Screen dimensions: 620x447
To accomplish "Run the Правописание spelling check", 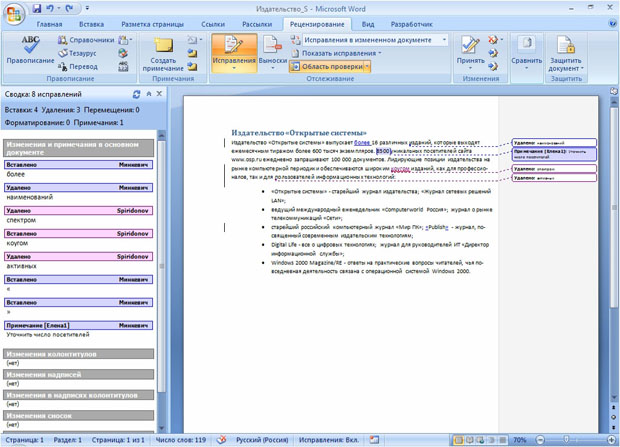I will point(30,50).
